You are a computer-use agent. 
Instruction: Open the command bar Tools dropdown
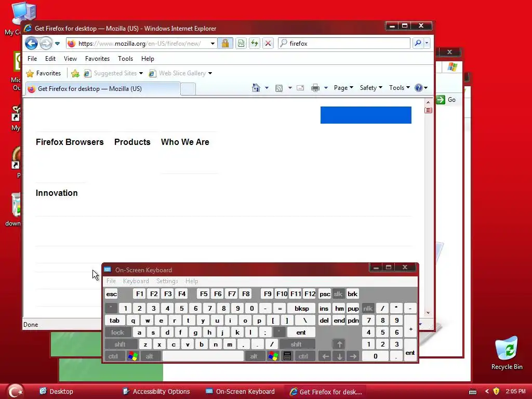click(x=400, y=87)
